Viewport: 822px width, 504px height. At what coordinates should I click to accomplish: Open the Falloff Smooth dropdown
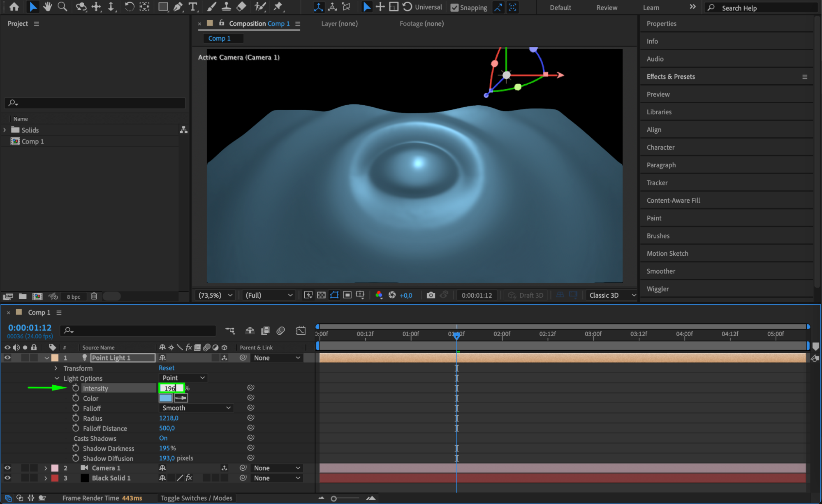point(196,408)
